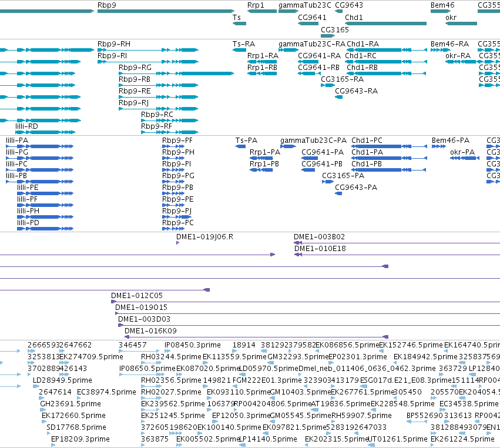Select the Rbp9 gene label

(x=107, y=5)
